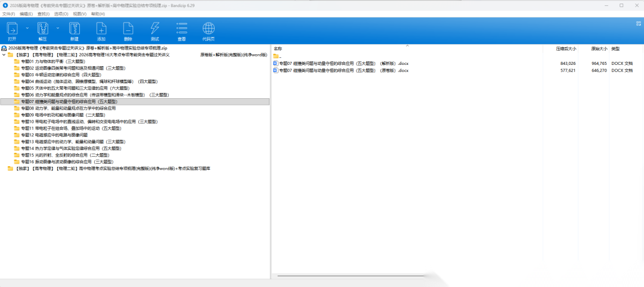The width and height of the screenshot is (644, 287).
Task: Open the dropdown arrow beside 解压
Action: (58, 28)
